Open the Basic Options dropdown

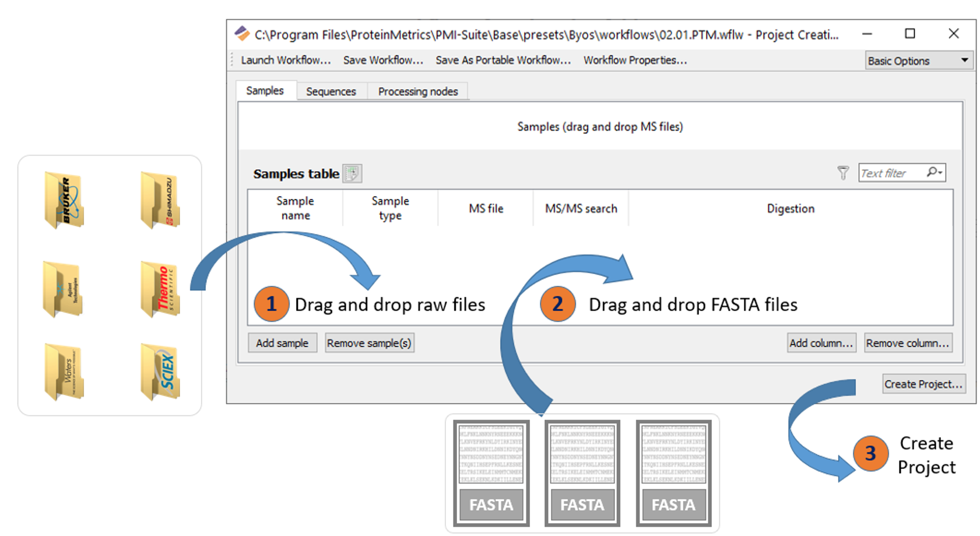coord(918,60)
